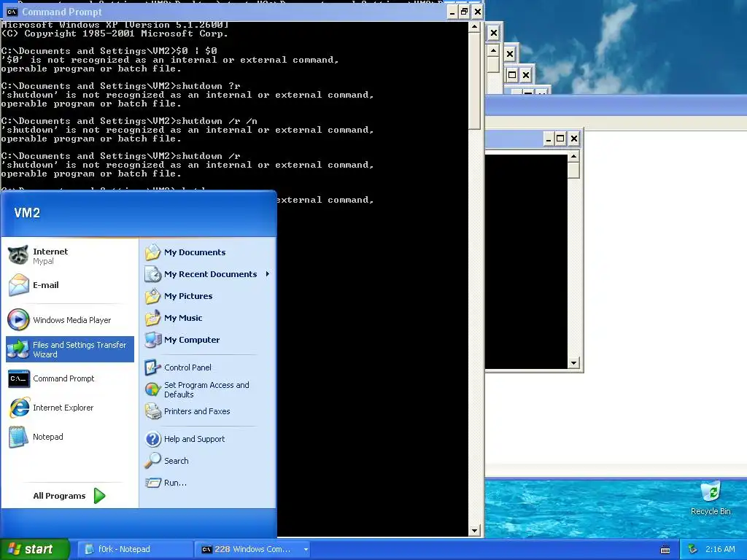Expand grouped Command Prompt taskbar dropdown arrow
747x560 pixels.
click(x=306, y=550)
